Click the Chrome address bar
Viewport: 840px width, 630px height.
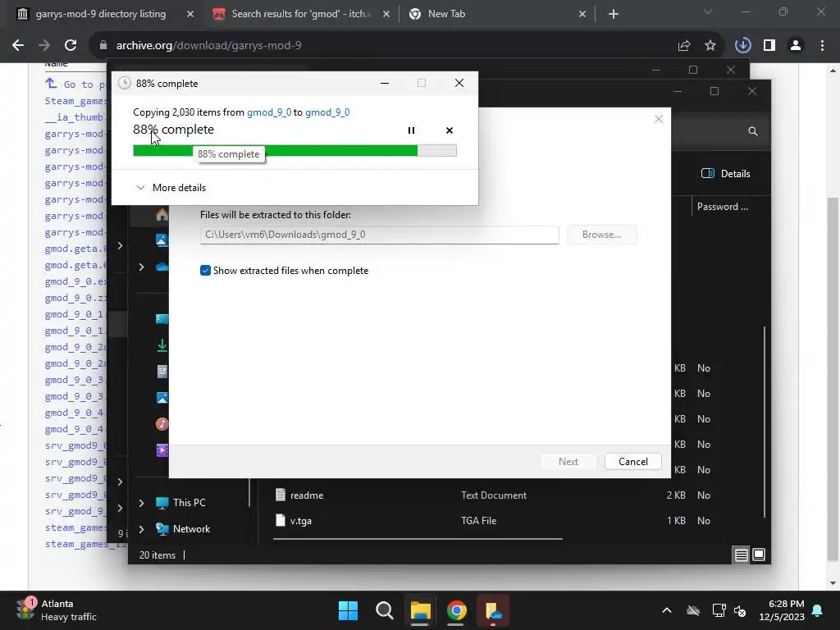click(375, 46)
